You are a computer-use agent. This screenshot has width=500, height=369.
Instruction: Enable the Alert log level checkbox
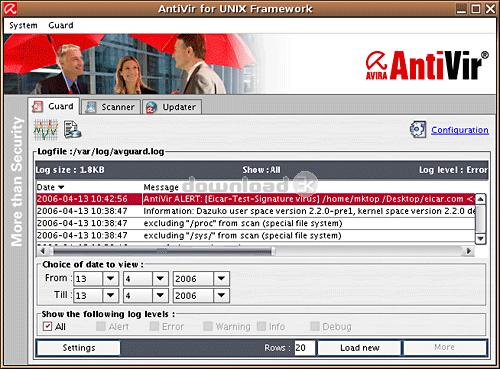101,326
